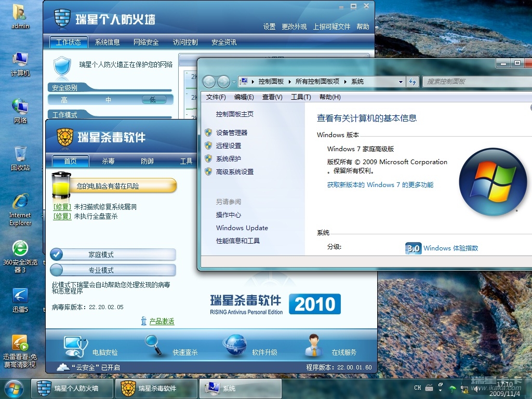Click 获取新版本的 Windows 7 的更多功能 link

380,184
